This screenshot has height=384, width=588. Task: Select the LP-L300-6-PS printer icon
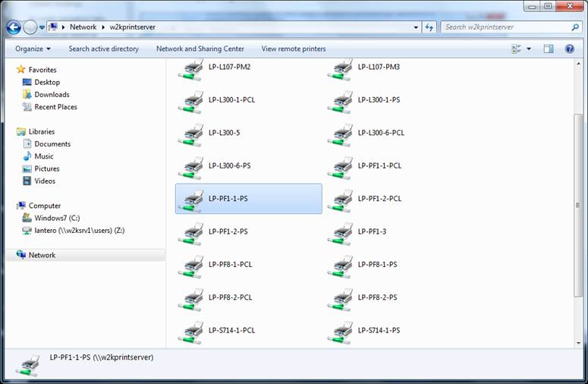tap(190, 168)
